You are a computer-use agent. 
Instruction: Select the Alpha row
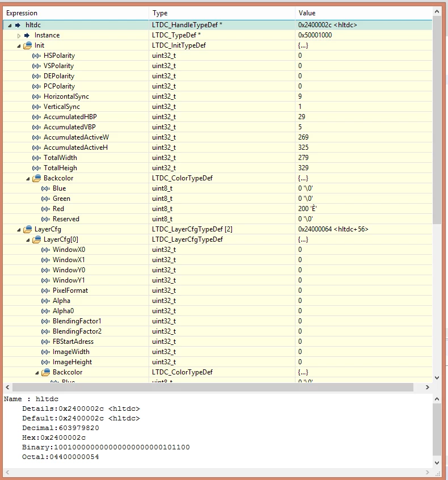(x=218, y=301)
